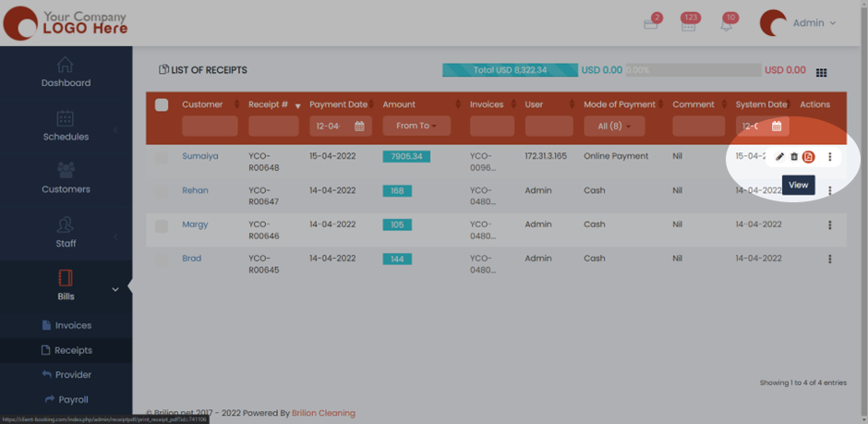Toggle the select-all checkbox in table header
The width and height of the screenshot is (868, 424).
(162, 105)
